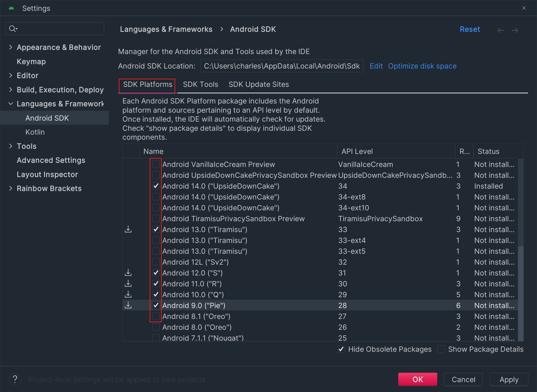Check Android 12L Sv2 checkbox
This screenshot has height=392, width=537.
[156, 262]
